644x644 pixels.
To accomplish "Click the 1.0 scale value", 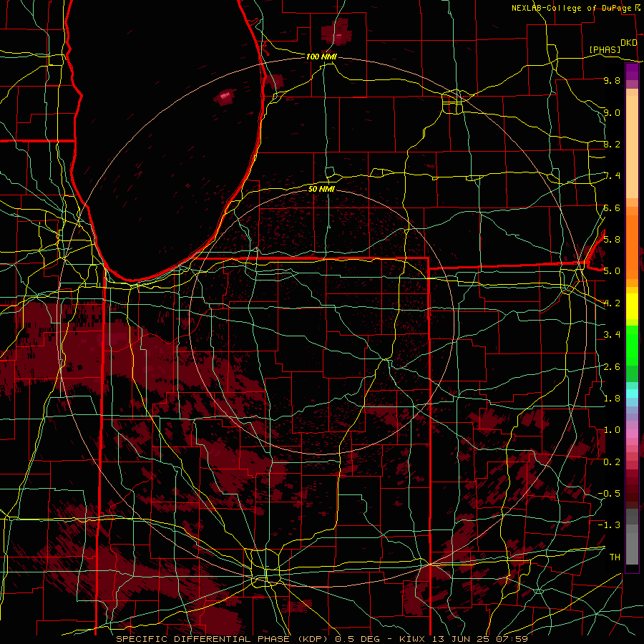I will tap(612, 429).
